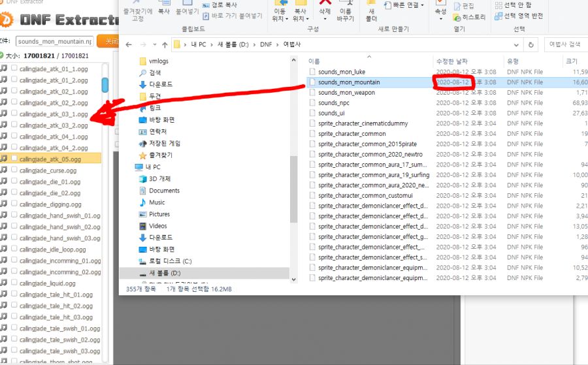Open the vmlogs folder in navigation pane
Screen dimensions: 588x365
coord(159,61)
